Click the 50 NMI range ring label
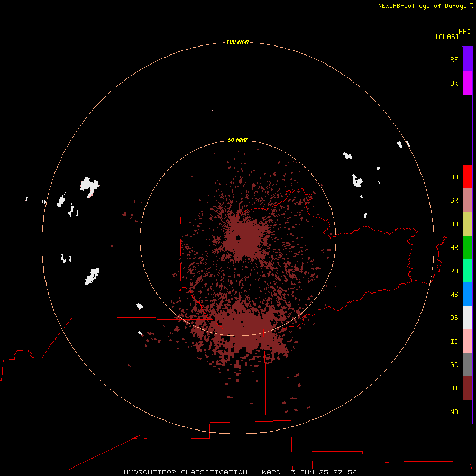Image resolution: width=476 pixels, height=476 pixels. 237,140
